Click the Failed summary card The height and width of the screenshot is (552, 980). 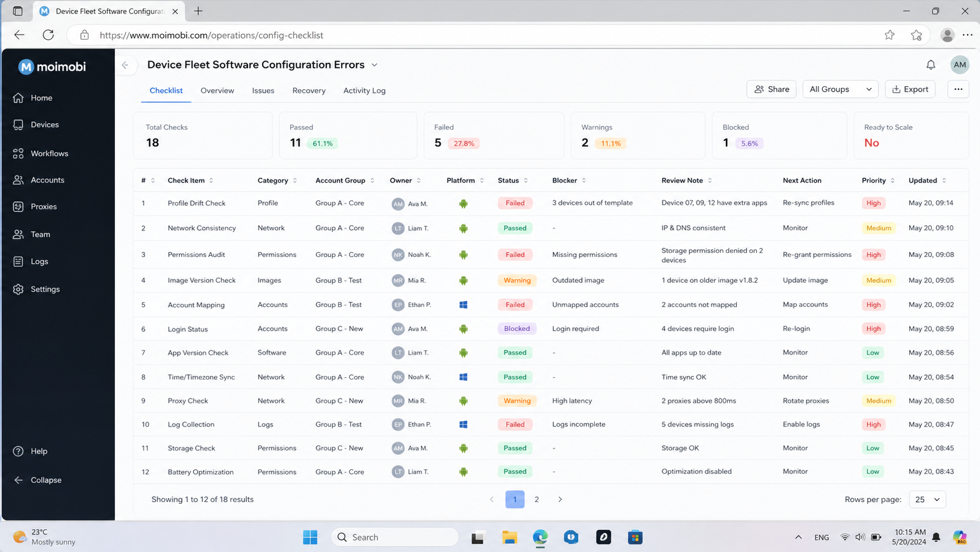(494, 136)
